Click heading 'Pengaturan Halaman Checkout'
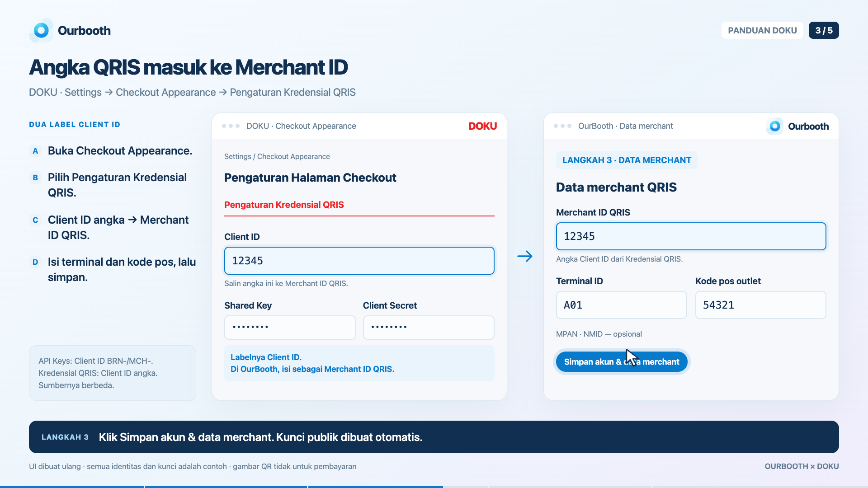 tap(310, 178)
